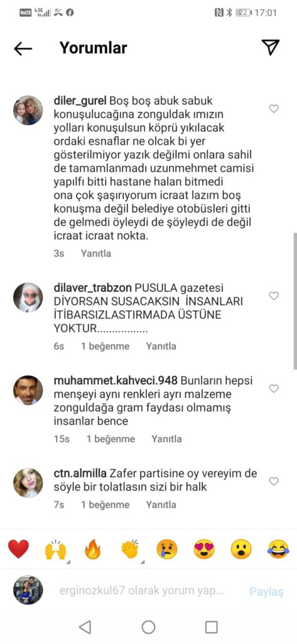Like ctn.almilla's comment with the heart

click(x=274, y=481)
